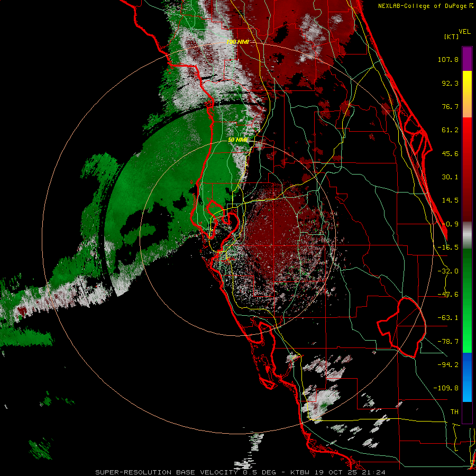476x476 pixels.
Task: Select the -63.1 velocity scale value
Action: [x=448, y=318]
